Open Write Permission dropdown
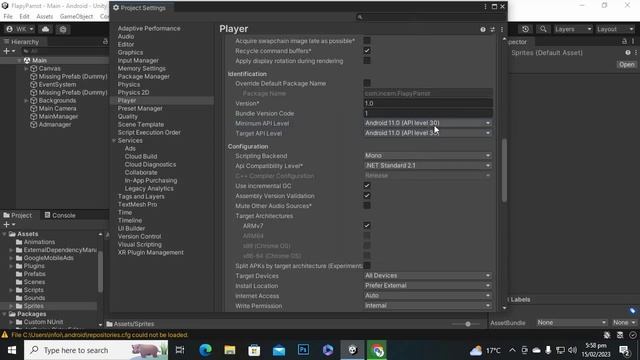 point(428,305)
